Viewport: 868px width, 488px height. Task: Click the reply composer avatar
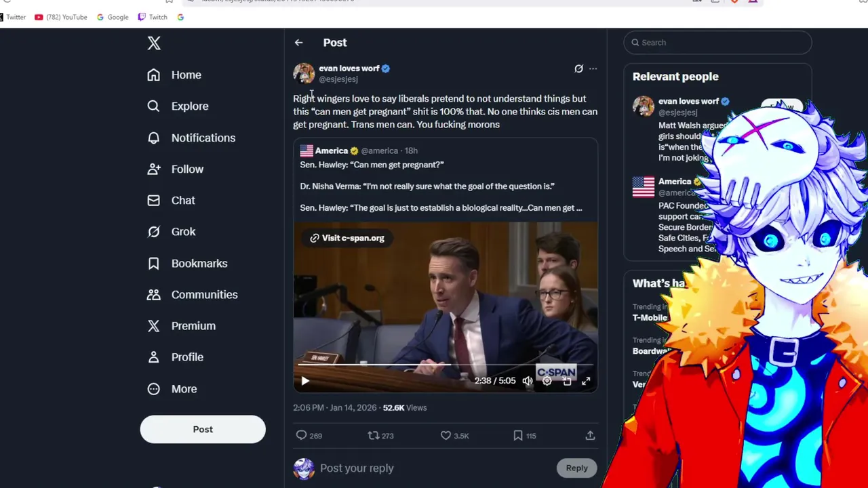click(304, 468)
